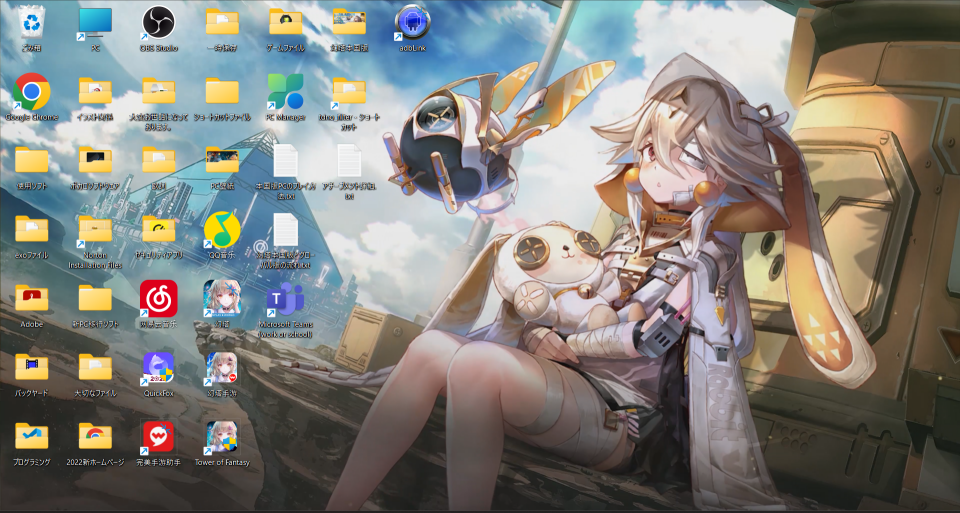The width and height of the screenshot is (960, 513).
Task: Select the バックヤード folder
Action: (x=32, y=368)
